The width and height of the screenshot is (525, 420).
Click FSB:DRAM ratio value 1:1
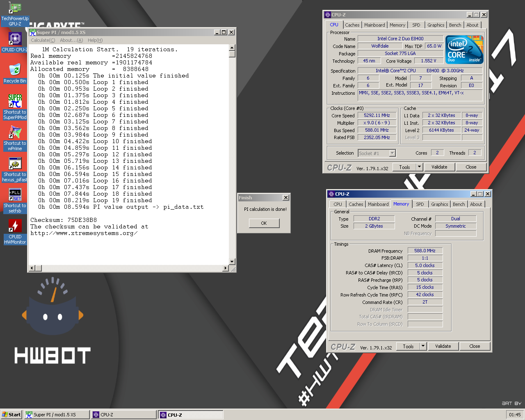coord(425,258)
